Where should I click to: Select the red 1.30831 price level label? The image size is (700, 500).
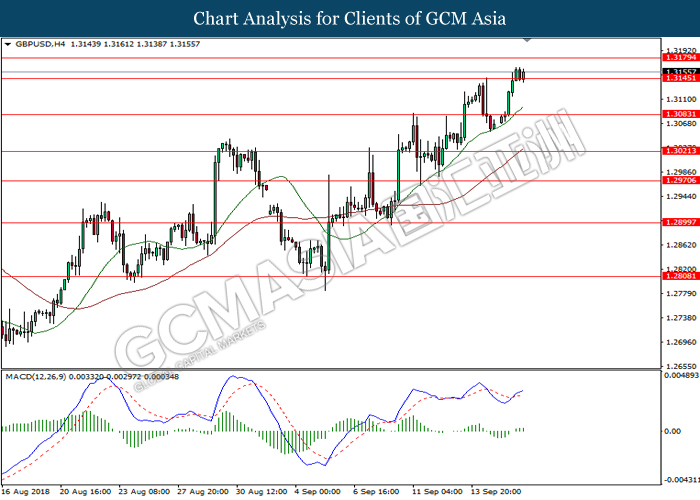coord(680,114)
